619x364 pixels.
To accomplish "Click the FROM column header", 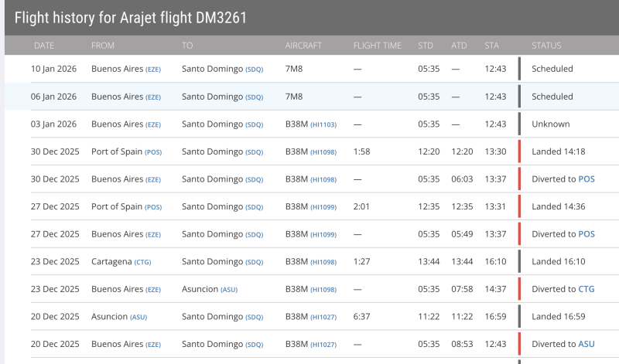I will coord(103,46).
